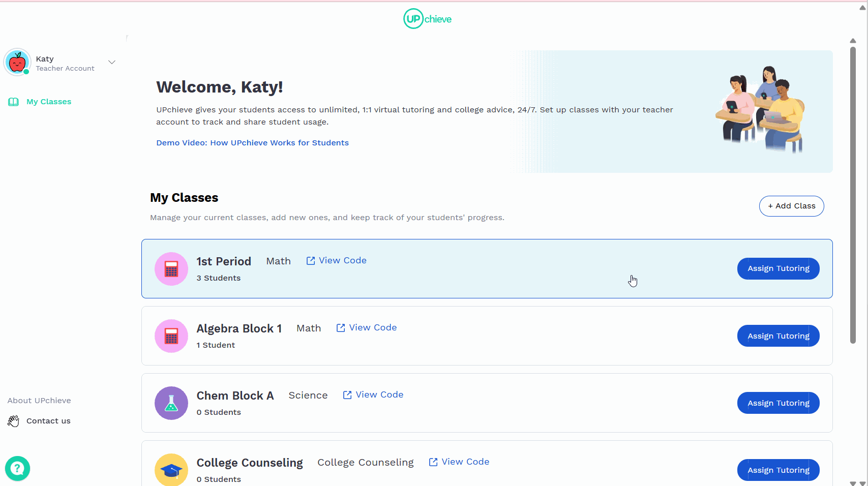
Task: Assign Tutoring for Algebra Block 1
Action: pyautogui.click(x=778, y=336)
